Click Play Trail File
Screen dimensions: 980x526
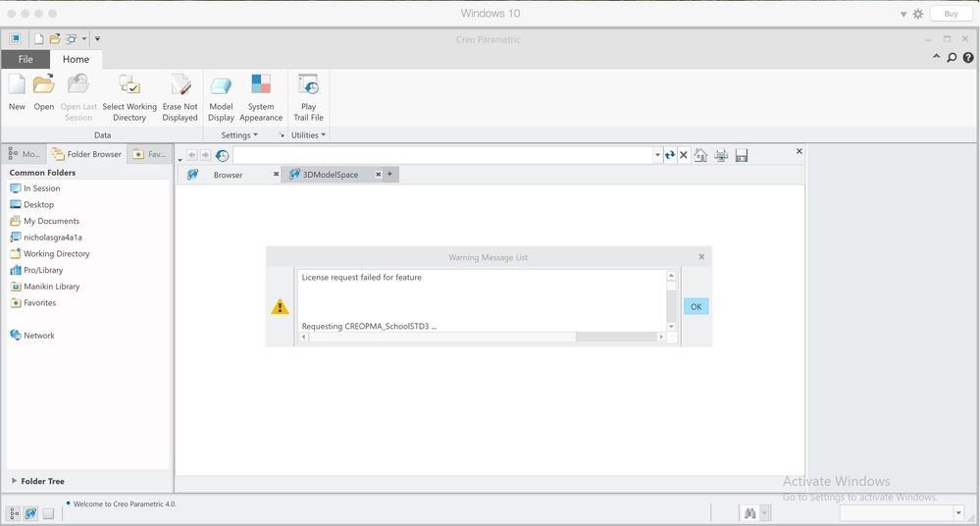coord(308,97)
